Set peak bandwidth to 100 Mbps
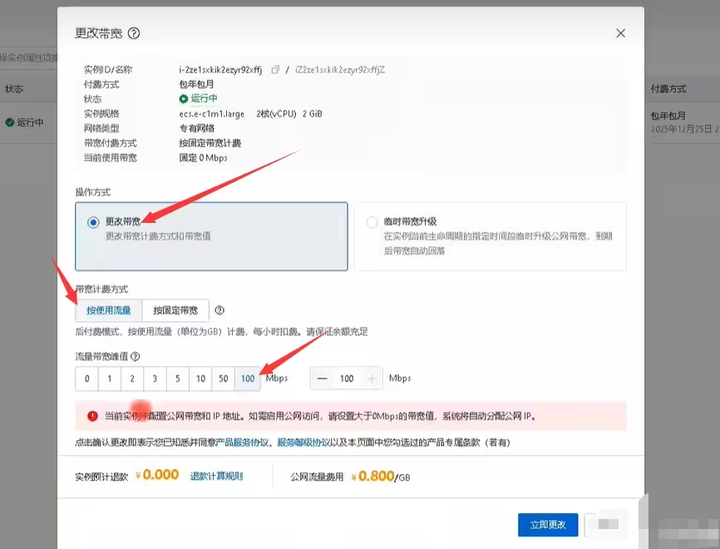This screenshot has height=549, width=720. pos(248,379)
